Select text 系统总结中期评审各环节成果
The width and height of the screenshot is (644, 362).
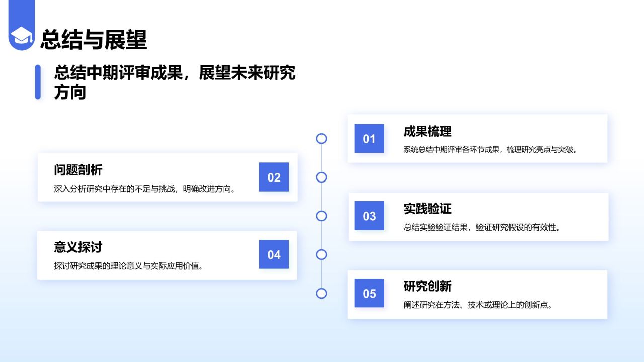451,149
